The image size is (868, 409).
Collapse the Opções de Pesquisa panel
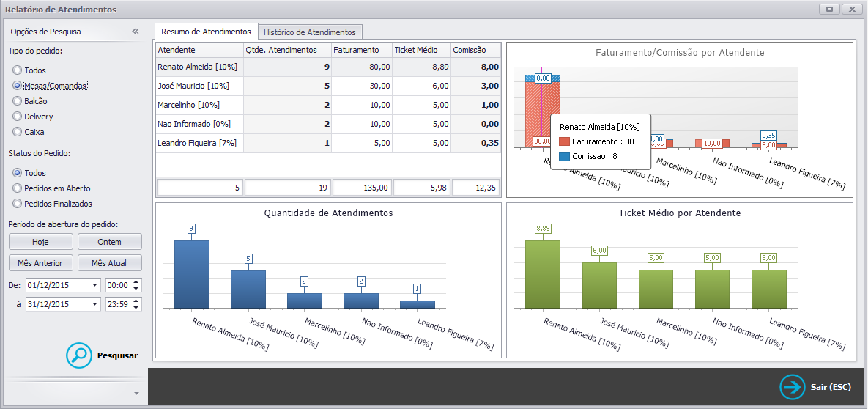[x=136, y=32]
